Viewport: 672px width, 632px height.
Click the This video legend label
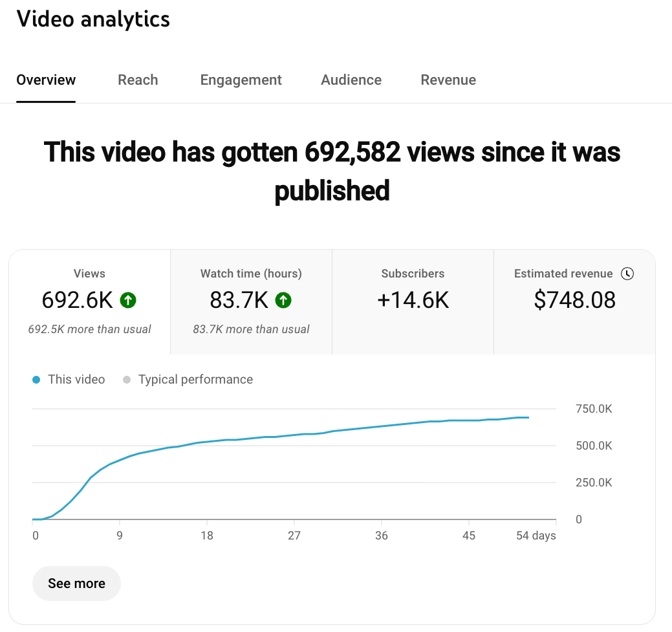coord(76,380)
